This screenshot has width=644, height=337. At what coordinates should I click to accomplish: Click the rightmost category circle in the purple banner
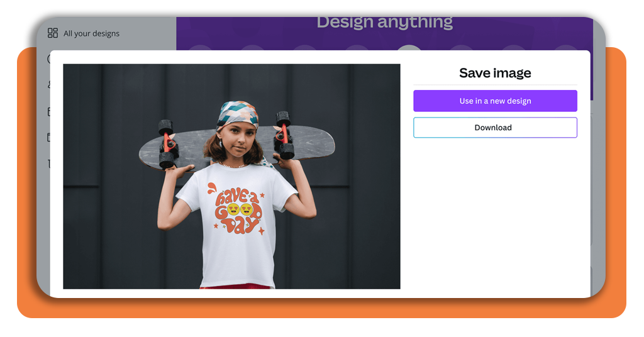coord(566,48)
